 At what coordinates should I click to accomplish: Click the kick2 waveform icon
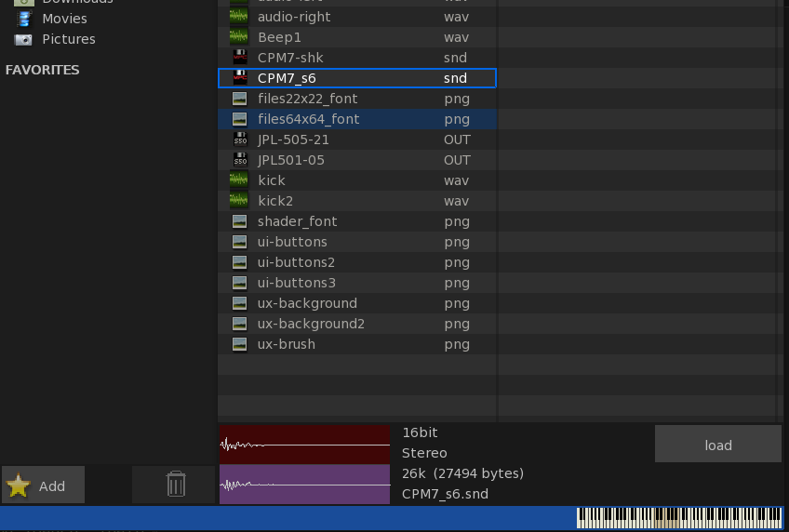point(239,201)
